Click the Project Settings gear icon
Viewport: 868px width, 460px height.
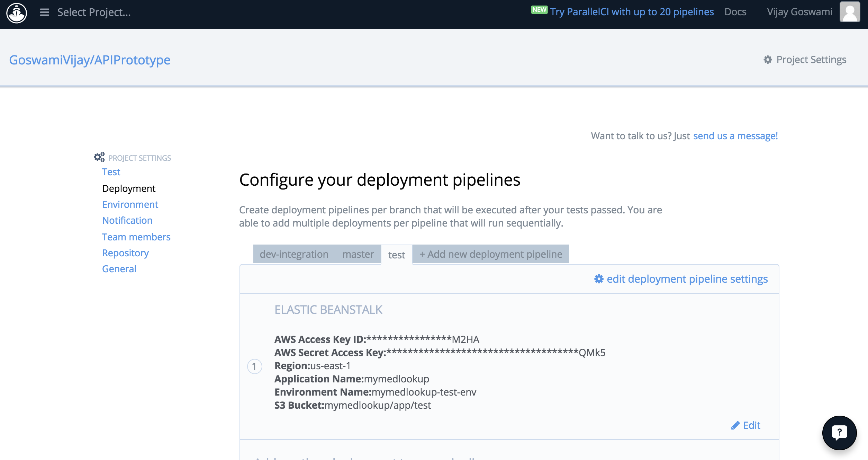[x=768, y=60]
